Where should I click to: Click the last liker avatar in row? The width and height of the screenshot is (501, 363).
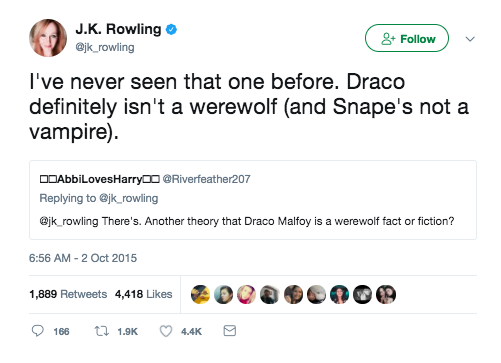386,294
